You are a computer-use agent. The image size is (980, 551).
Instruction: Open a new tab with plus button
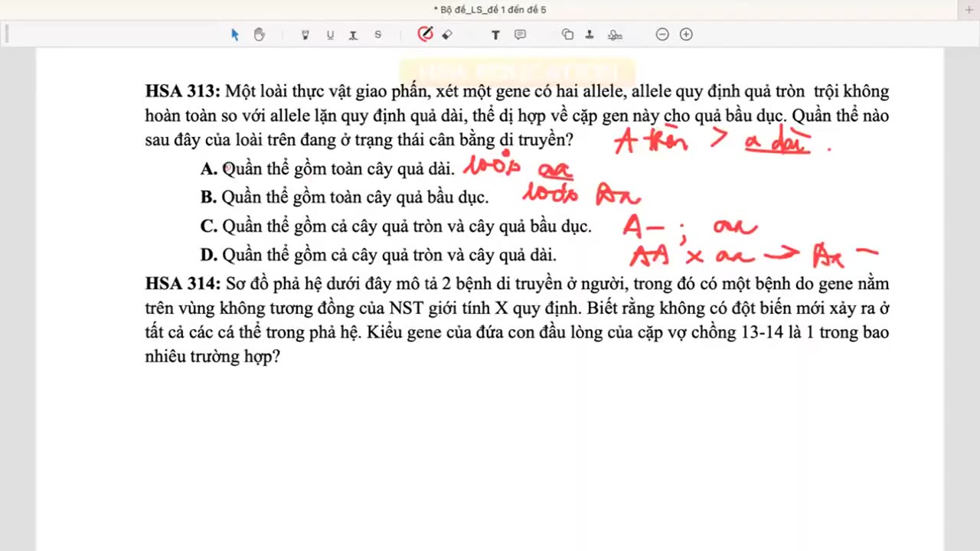(x=970, y=9)
